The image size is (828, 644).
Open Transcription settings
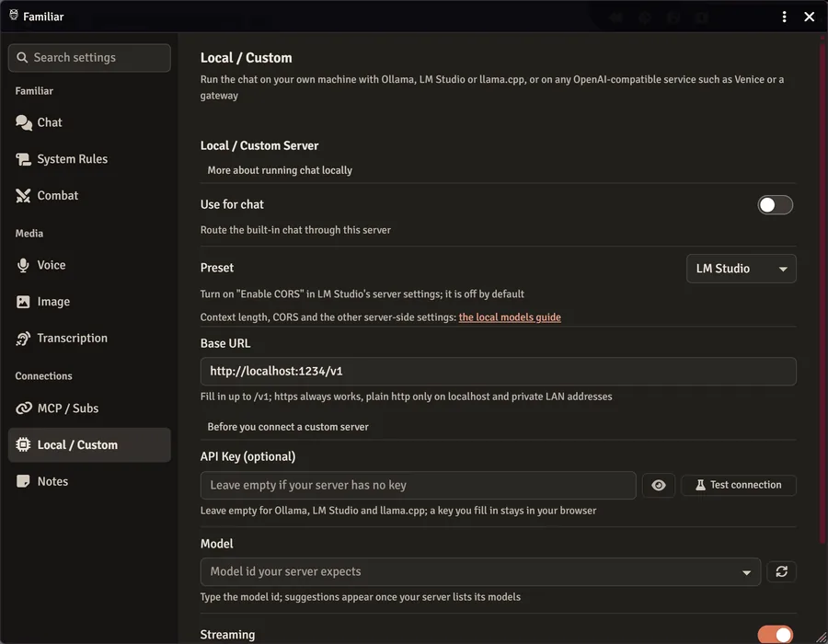tap(89, 338)
